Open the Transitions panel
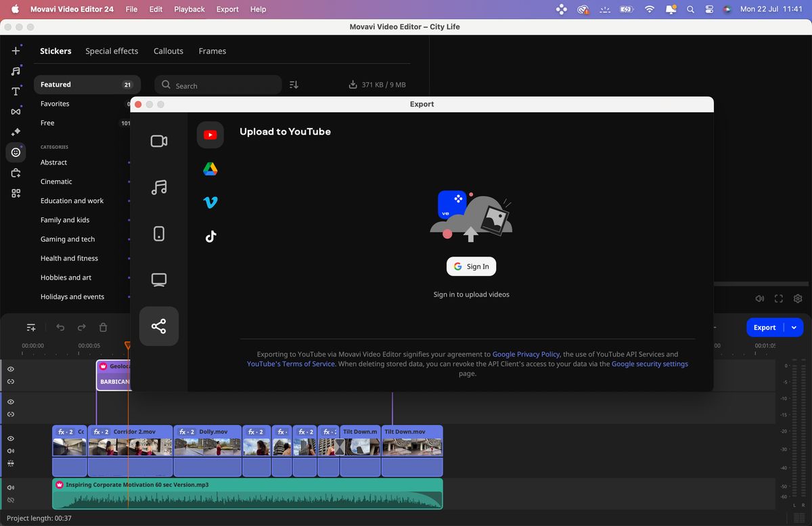Screen dimensions: 812x526 tap(16, 111)
